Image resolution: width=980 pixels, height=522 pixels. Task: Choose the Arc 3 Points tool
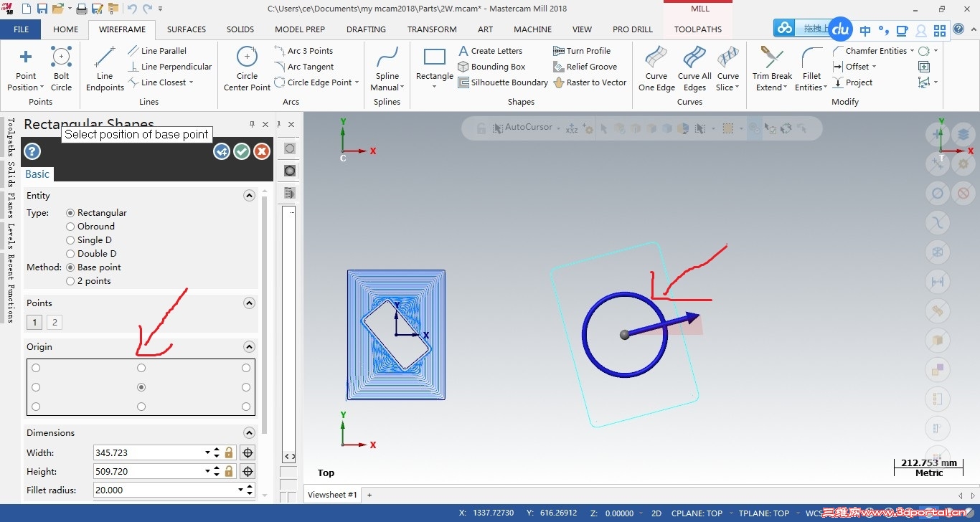tap(303, 51)
